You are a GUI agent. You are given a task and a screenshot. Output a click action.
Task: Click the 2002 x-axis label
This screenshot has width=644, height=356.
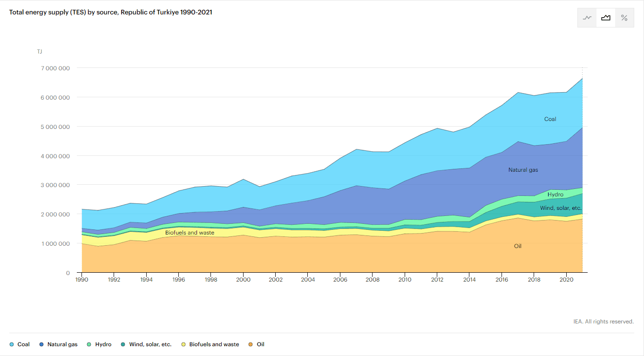click(276, 280)
